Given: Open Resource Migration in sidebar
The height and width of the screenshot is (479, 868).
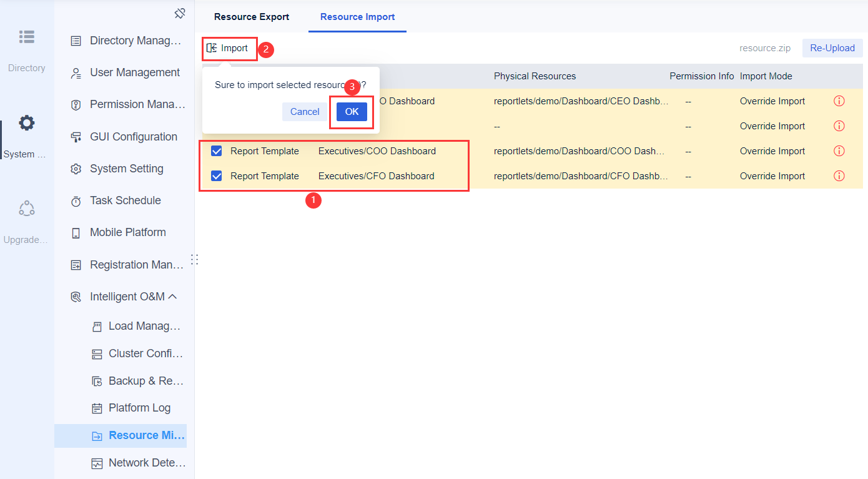Looking at the screenshot, I should pos(121,435).
